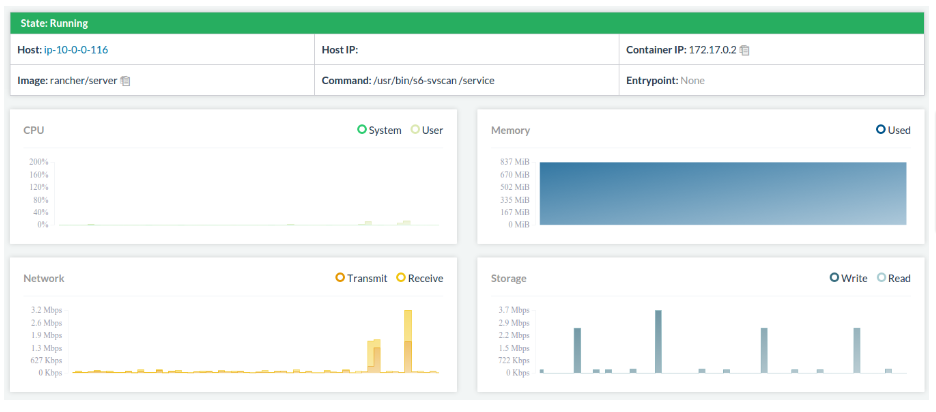This screenshot has height=412, width=936.
Task: Open the host link ip-10-0-0-116
Action: click(x=76, y=50)
